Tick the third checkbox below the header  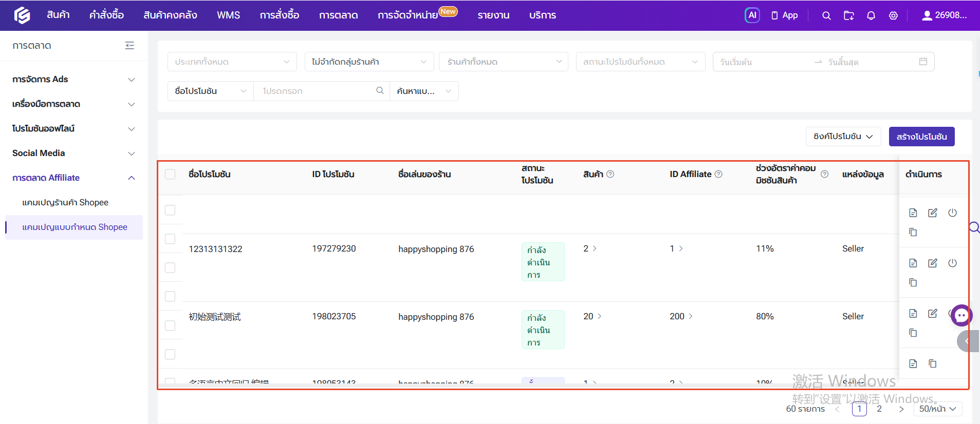tap(170, 267)
